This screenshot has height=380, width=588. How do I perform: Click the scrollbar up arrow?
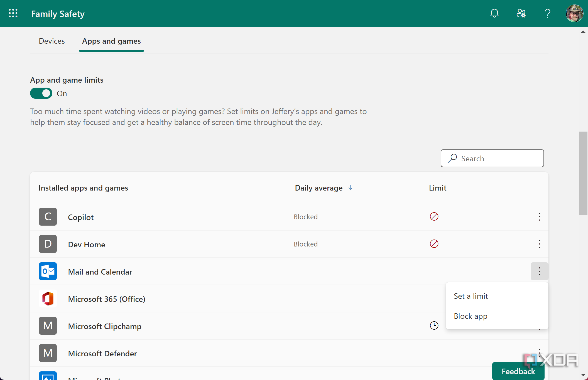click(583, 32)
